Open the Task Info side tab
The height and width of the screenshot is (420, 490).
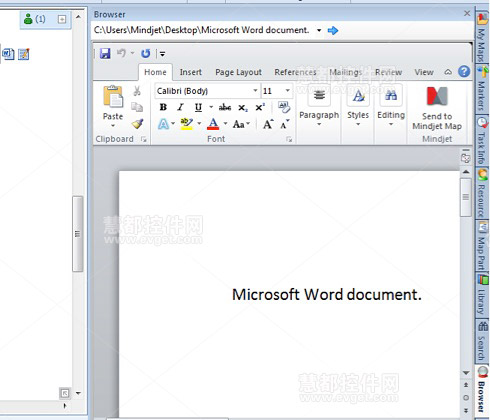[482, 141]
